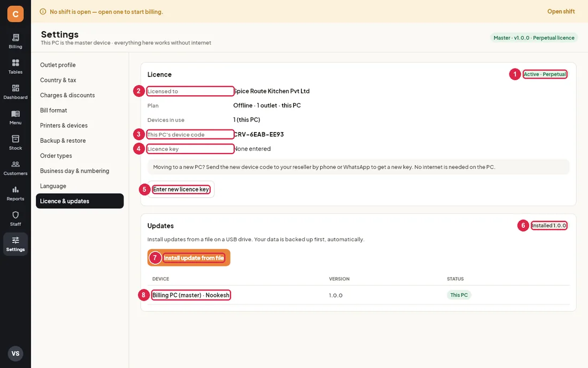
Task: Click the VERSION column header
Action: point(339,279)
